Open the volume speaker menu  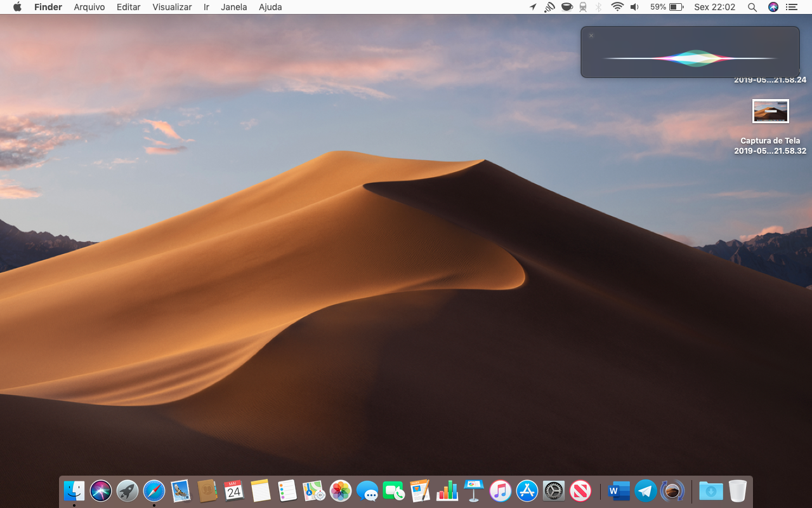coord(634,7)
